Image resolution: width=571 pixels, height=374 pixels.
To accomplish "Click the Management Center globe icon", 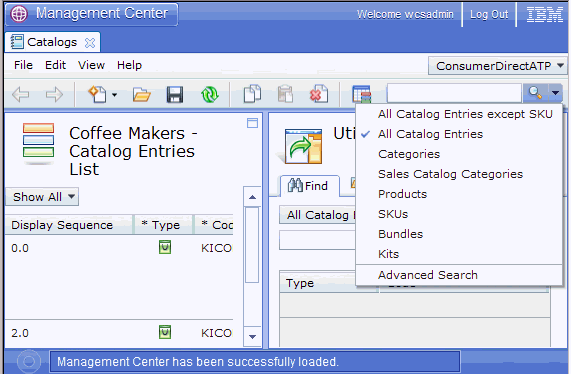I will [x=19, y=14].
